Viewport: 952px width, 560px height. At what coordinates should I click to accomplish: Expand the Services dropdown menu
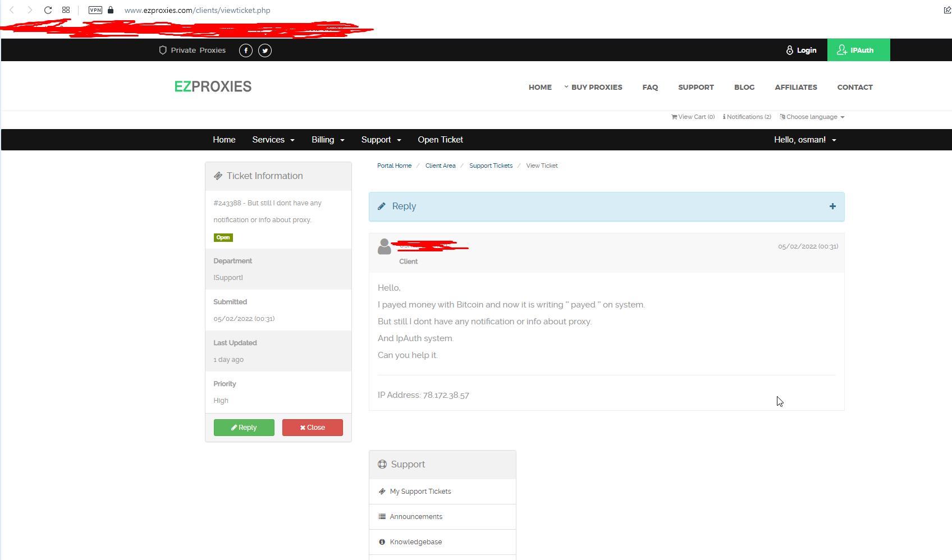tap(273, 140)
